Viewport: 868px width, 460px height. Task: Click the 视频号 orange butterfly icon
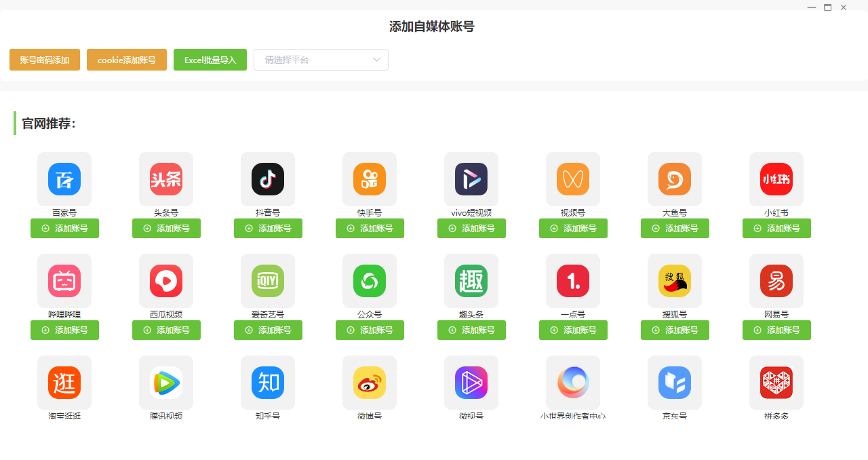pos(573,179)
